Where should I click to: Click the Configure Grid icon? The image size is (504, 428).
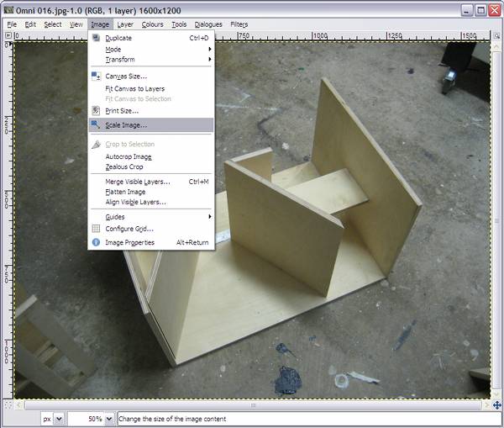pyautogui.click(x=97, y=229)
